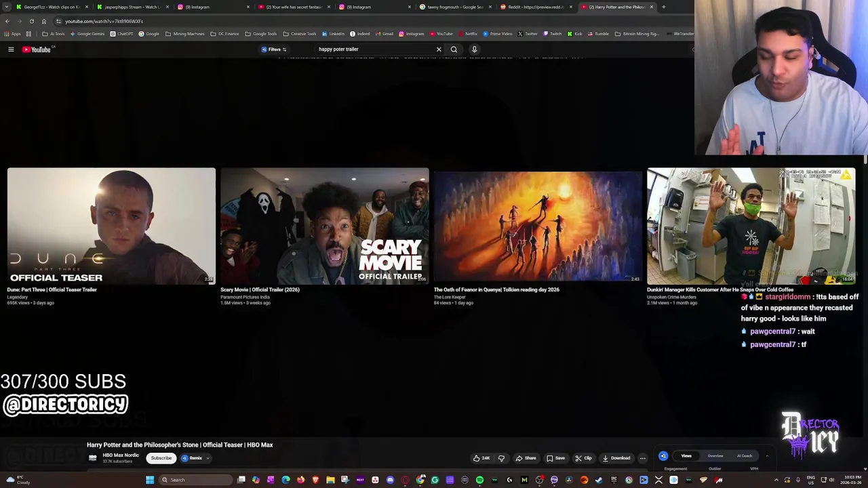Open a new browser tab with plus

pos(663,7)
